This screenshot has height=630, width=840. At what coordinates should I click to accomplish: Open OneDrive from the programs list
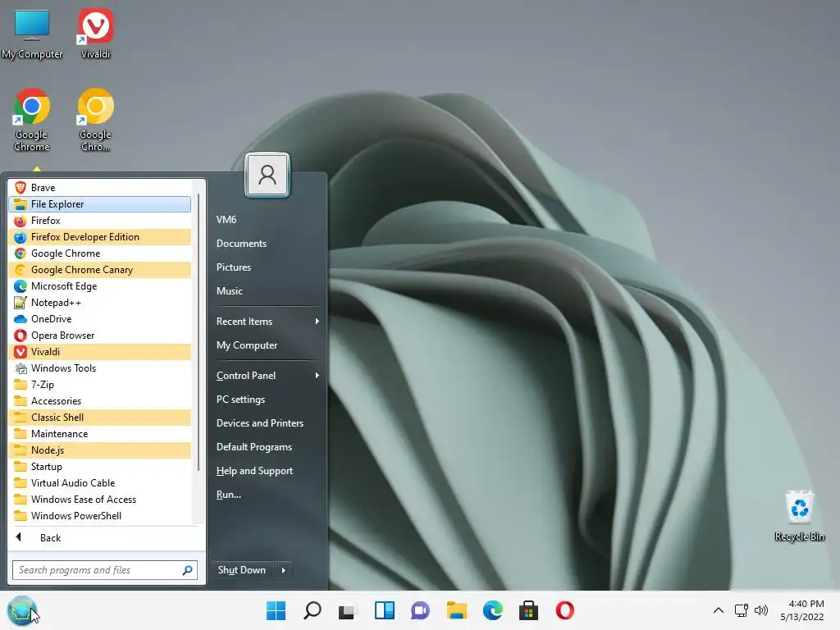pos(99,319)
